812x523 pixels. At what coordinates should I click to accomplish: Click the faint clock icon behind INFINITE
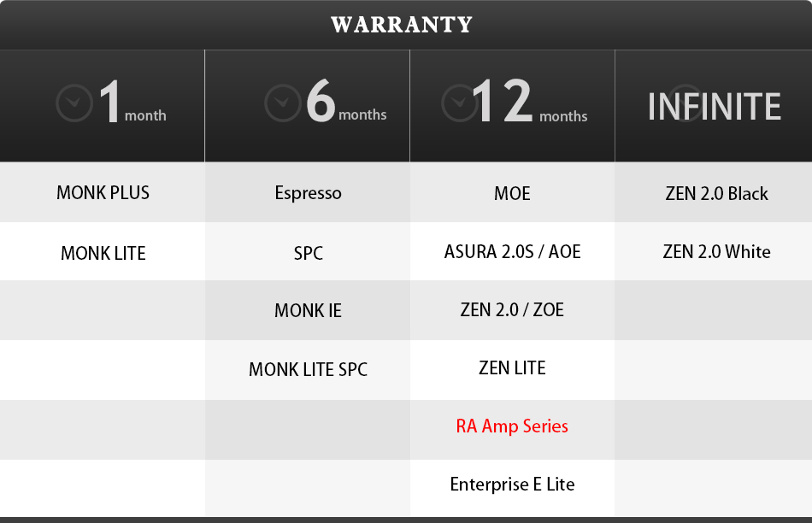tap(686, 103)
